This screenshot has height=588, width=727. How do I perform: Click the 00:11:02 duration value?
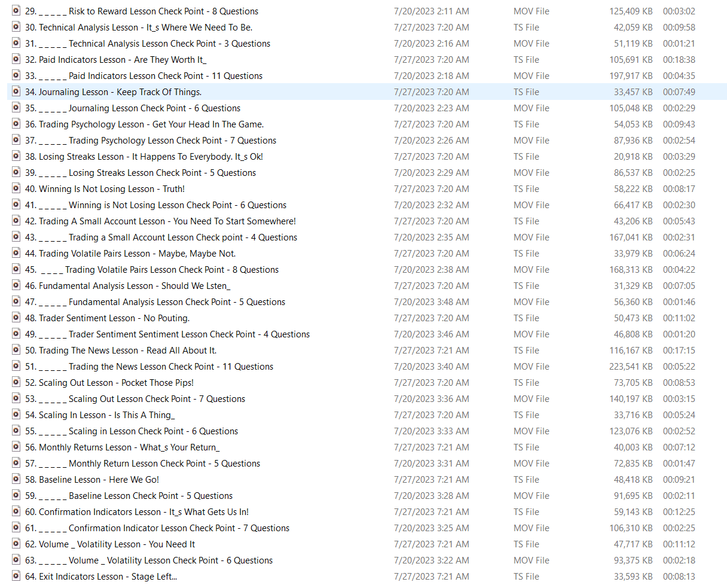click(x=679, y=318)
